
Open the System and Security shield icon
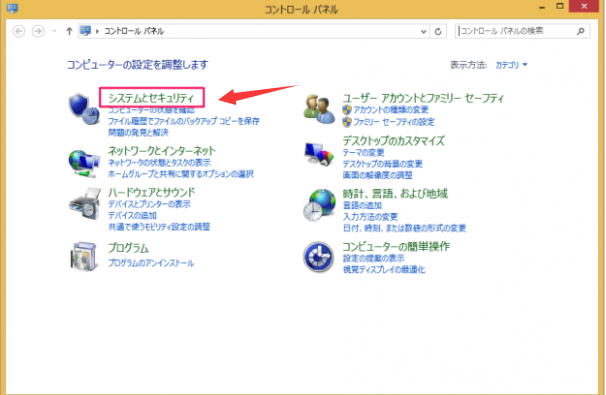point(84,109)
